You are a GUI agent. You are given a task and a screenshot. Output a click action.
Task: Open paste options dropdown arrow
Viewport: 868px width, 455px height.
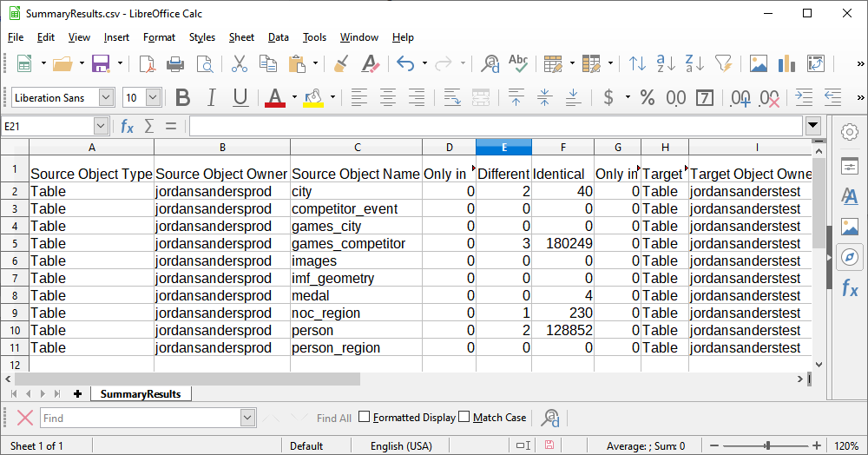(x=316, y=63)
